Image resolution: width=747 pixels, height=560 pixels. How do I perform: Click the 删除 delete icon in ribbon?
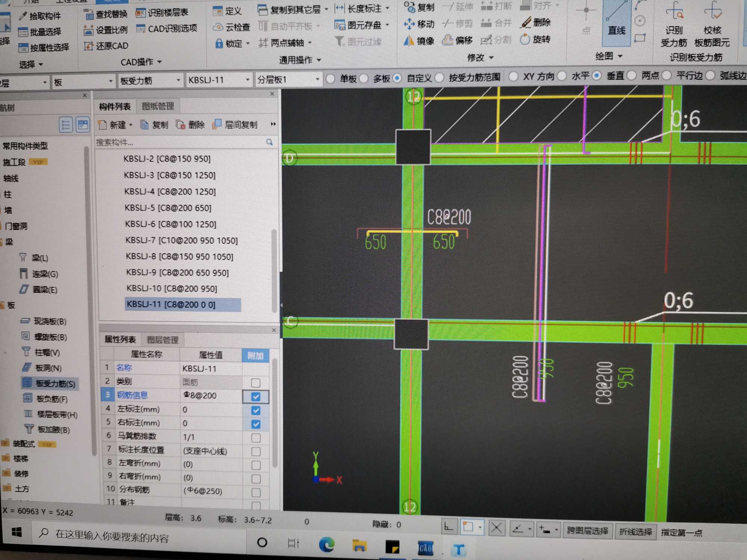527,22
